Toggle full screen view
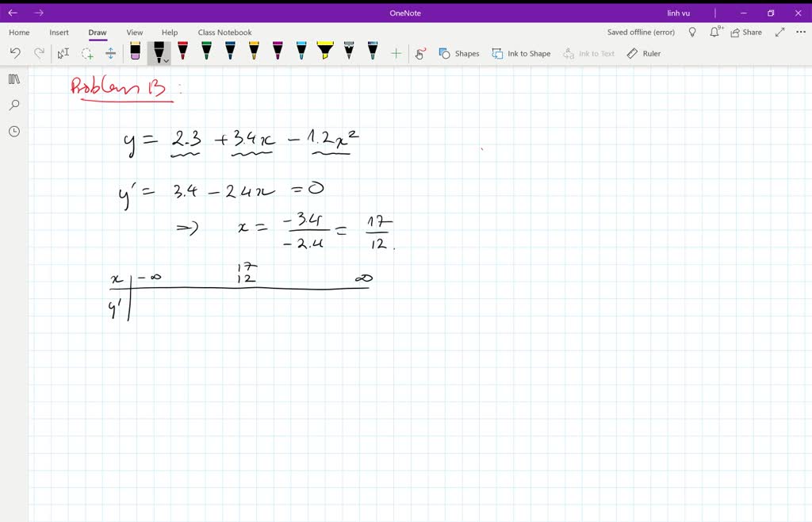Image resolution: width=812 pixels, height=522 pixels. click(779, 32)
